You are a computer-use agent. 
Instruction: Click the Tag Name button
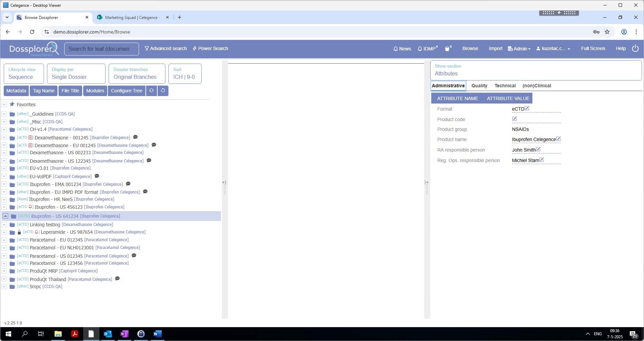pos(44,91)
